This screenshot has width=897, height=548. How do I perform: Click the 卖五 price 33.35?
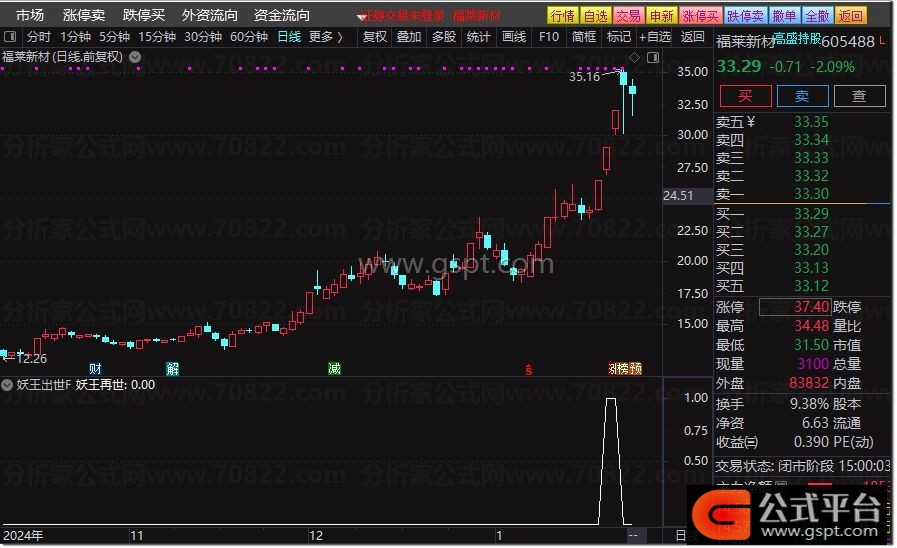tap(811, 122)
